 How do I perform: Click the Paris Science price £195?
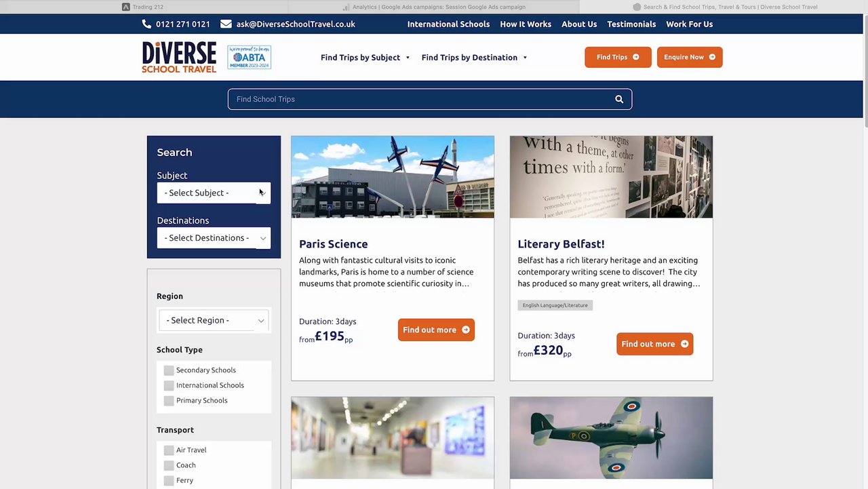point(330,336)
